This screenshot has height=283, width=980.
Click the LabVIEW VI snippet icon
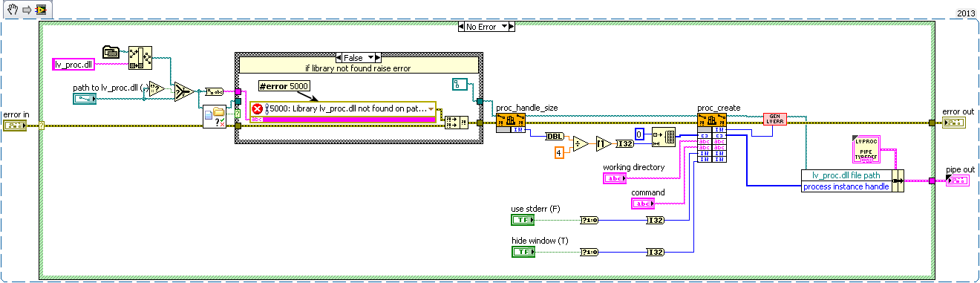tap(40, 10)
